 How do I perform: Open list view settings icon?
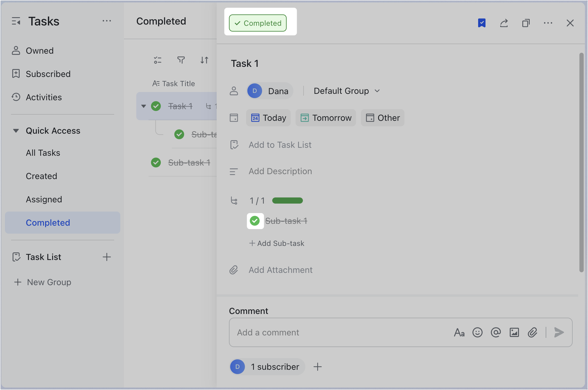(x=158, y=60)
